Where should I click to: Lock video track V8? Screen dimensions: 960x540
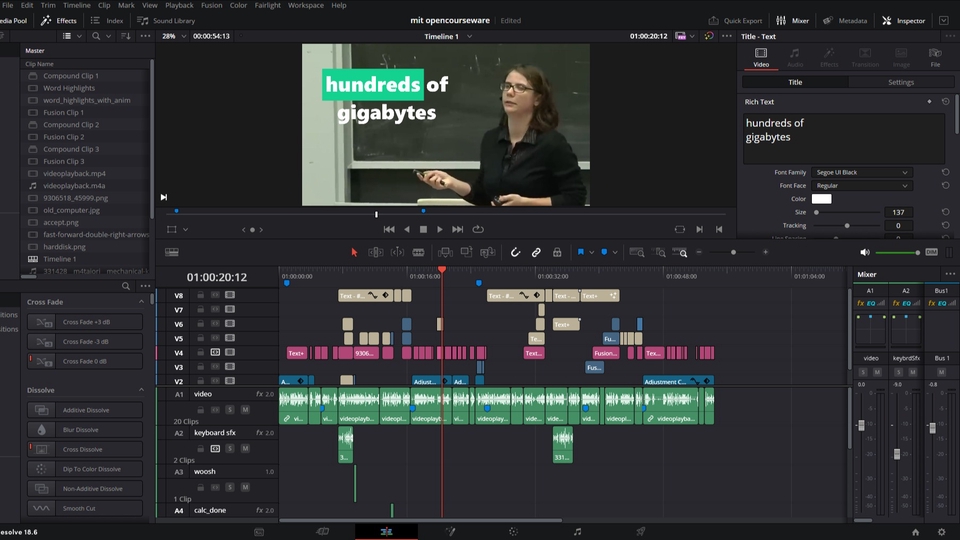200,295
